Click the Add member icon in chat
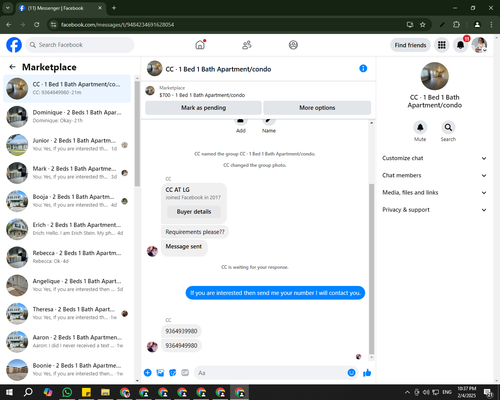Image resolution: width=500 pixels, height=400 pixels. click(x=241, y=121)
